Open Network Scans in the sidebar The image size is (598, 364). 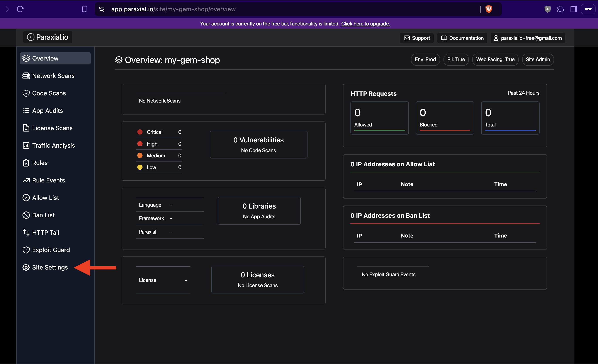[55, 76]
